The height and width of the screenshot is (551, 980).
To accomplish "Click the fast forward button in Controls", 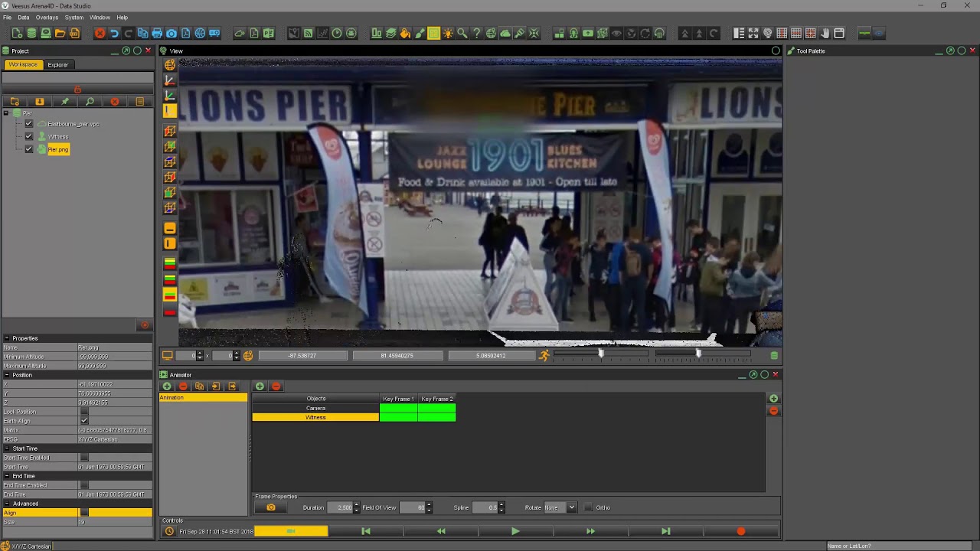I will [x=590, y=531].
